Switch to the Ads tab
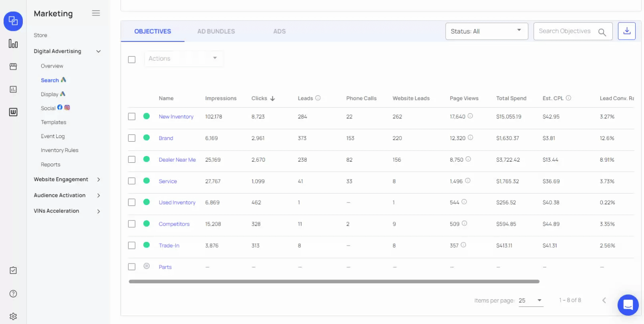Viewport: 644px width, 324px height. 279,31
